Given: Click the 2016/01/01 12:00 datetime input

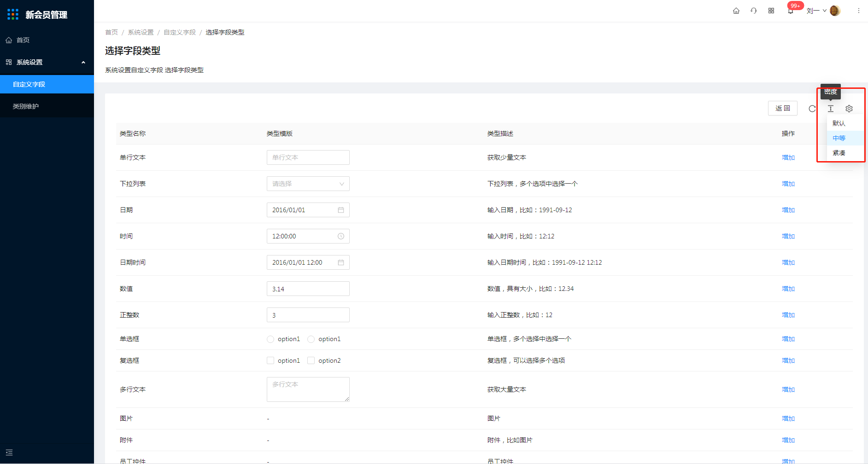Looking at the screenshot, I should [x=308, y=262].
